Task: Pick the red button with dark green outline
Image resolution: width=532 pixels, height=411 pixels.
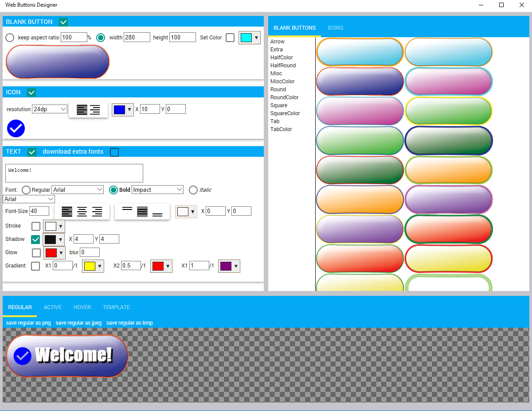Action: (x=449, y=229)
